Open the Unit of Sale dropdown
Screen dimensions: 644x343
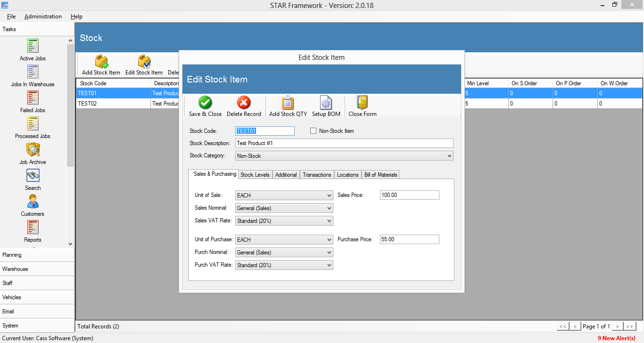(x=329, y=195)
